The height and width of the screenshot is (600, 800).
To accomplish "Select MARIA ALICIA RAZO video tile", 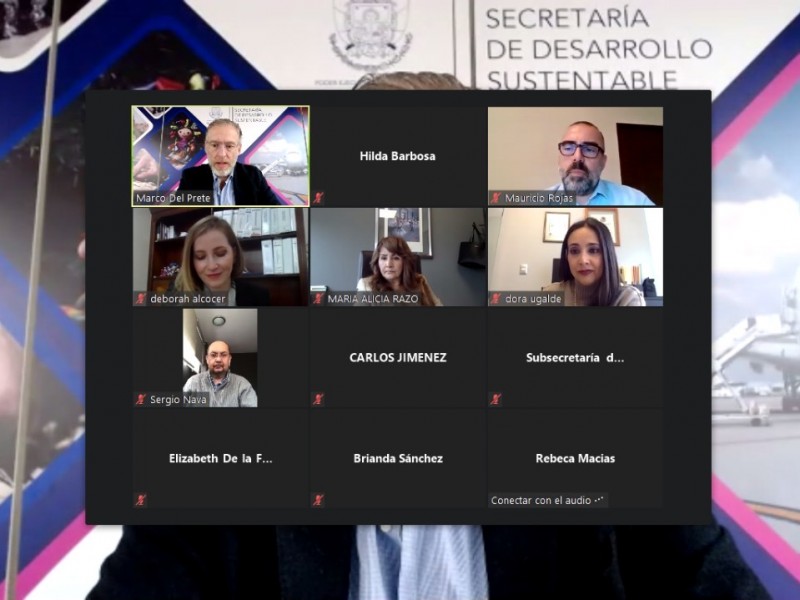I will pyautogui.click(x=398, y=257).
